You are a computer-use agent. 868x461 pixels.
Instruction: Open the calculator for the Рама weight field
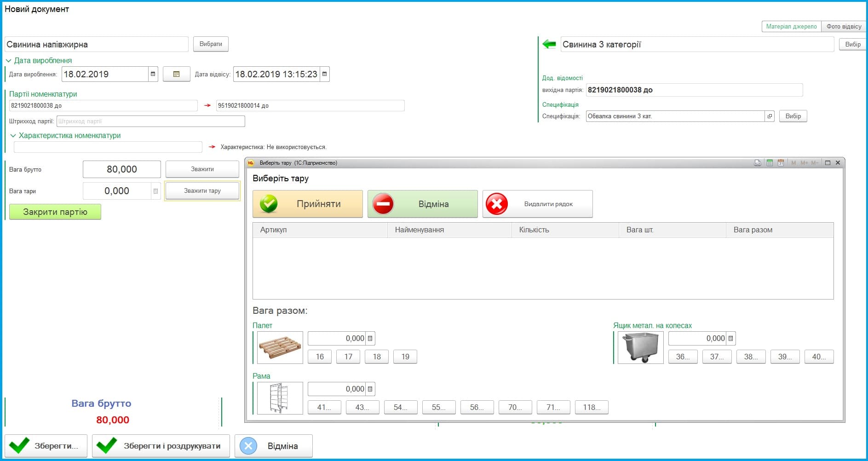point(370,389)
